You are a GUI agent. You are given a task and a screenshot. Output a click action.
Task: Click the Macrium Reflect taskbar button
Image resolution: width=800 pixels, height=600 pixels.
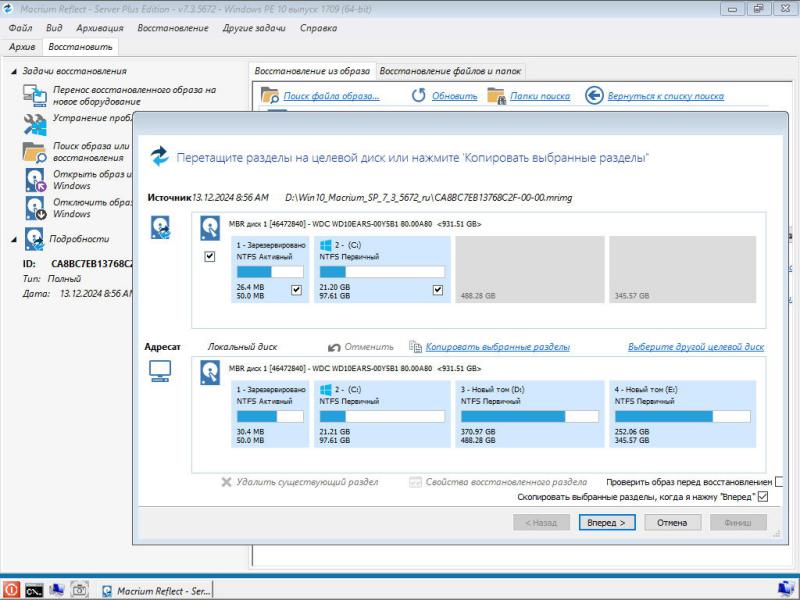[155, 591]
